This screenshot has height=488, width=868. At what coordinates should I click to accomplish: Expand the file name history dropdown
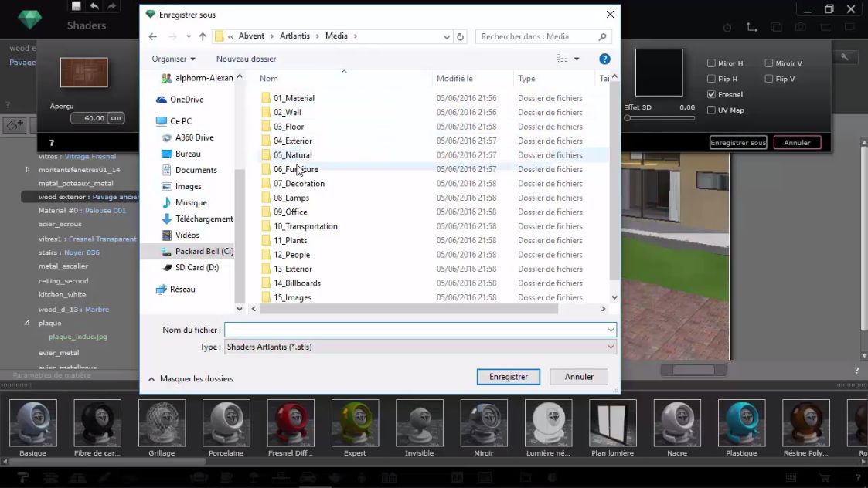tap(611, 330)
